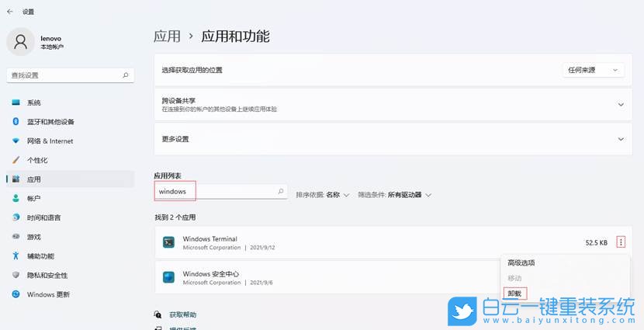Open the Privacy and security shield icon
644x330 pixels.
[16, 275]
